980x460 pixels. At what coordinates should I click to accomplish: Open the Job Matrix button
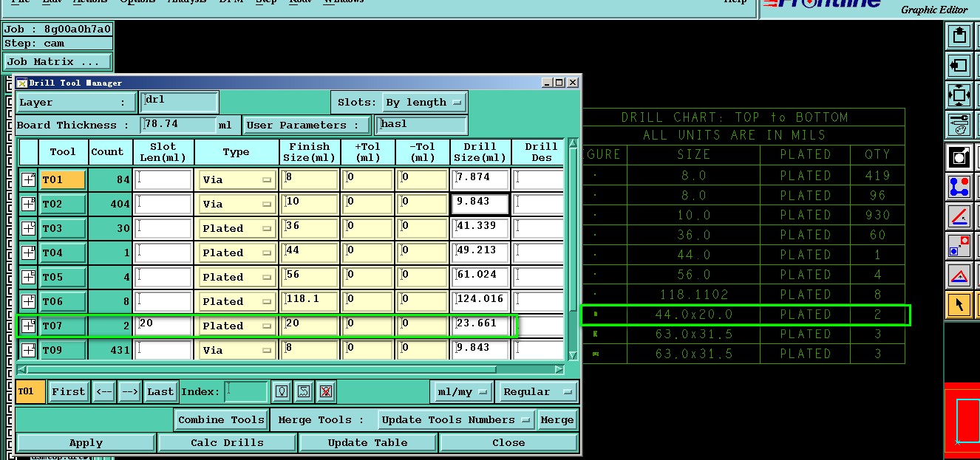58,62
